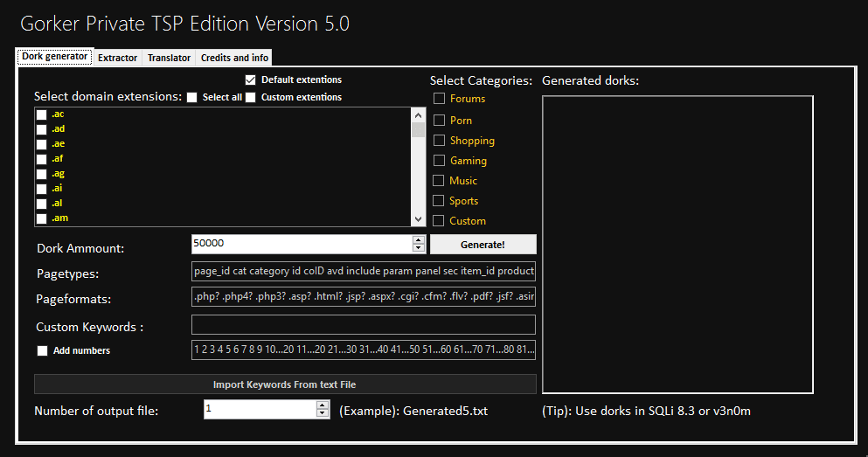Increase output file number with up arrow
The image size is (868, 457).
(x=323, y=405)
